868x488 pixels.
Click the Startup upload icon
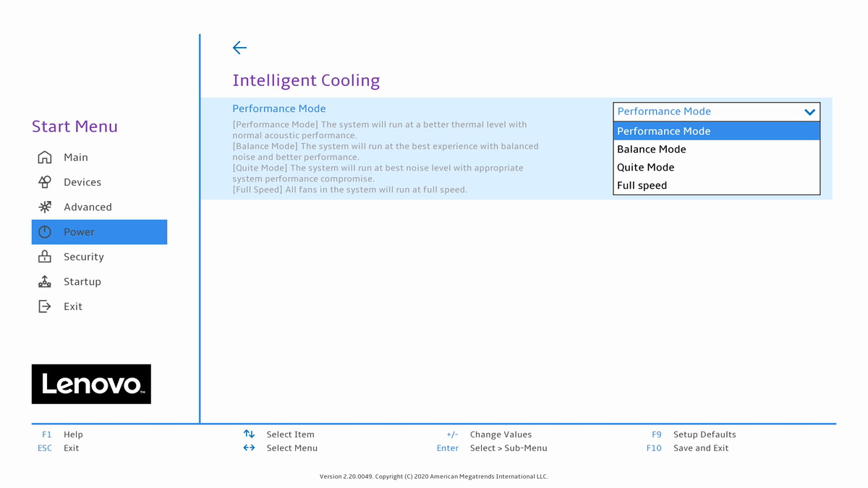pyautogui.click(x=45, y=281)
